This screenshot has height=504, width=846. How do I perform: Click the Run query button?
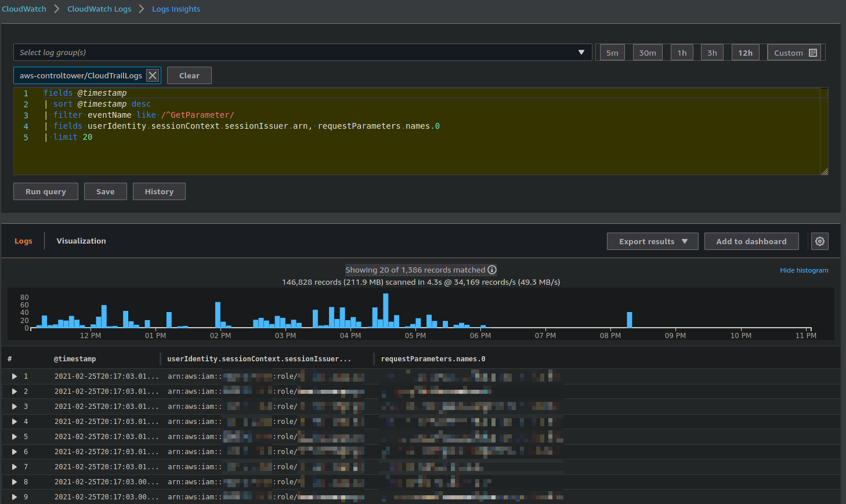point(46,191)
